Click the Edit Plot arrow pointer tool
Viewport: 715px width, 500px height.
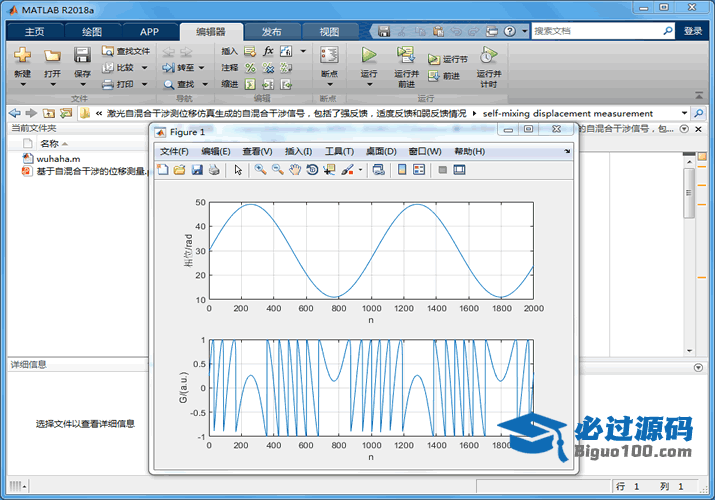coord(238,170)
